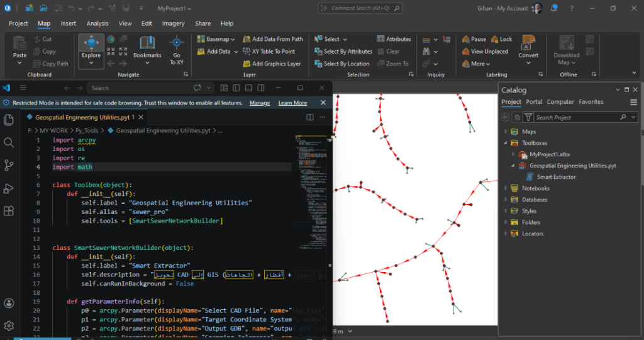Click View Unplaced labels

click(485, 52)
